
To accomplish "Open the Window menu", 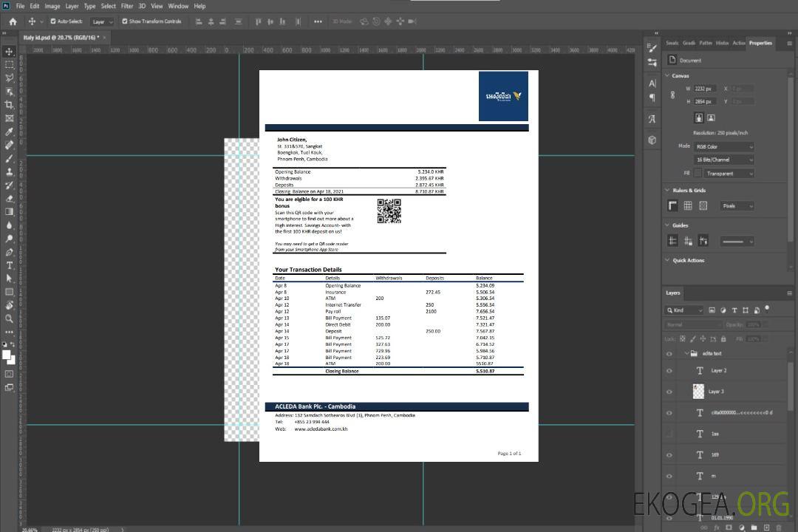I will [x=178, y=6].
